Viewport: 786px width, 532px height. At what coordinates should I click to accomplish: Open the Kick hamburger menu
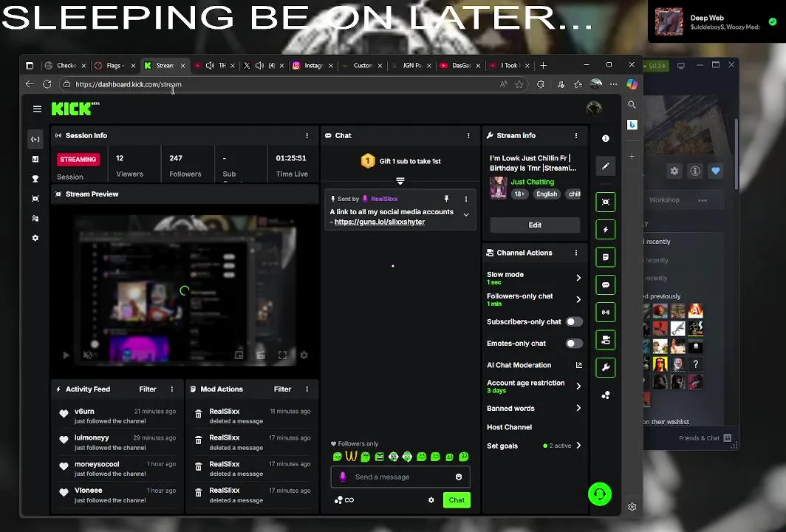[x=37, y=109]
